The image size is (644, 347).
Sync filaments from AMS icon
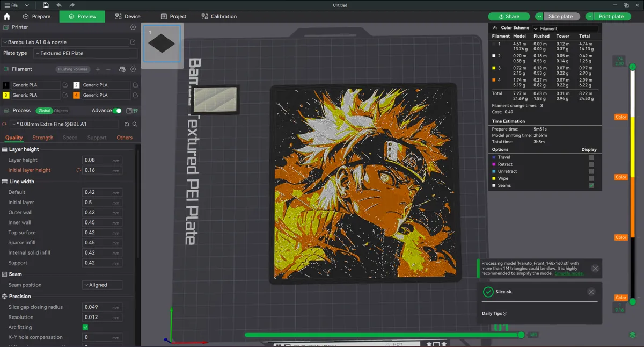tap(122, 69)
